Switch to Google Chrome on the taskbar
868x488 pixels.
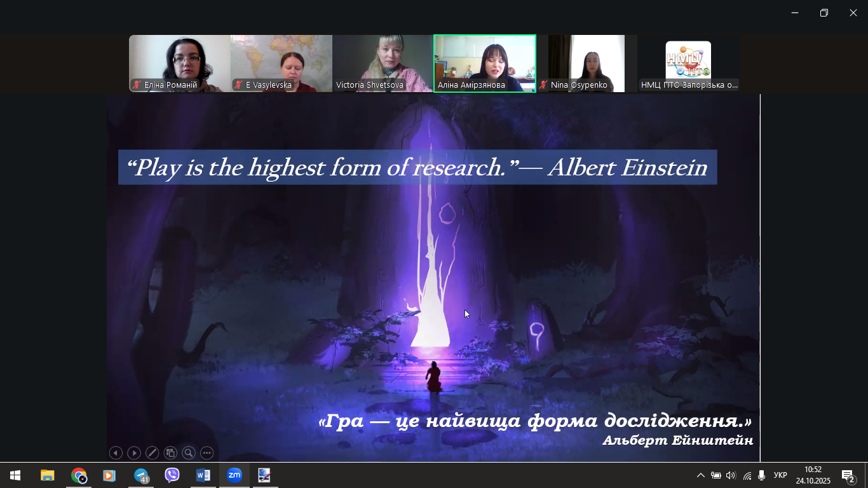point(79,475)
